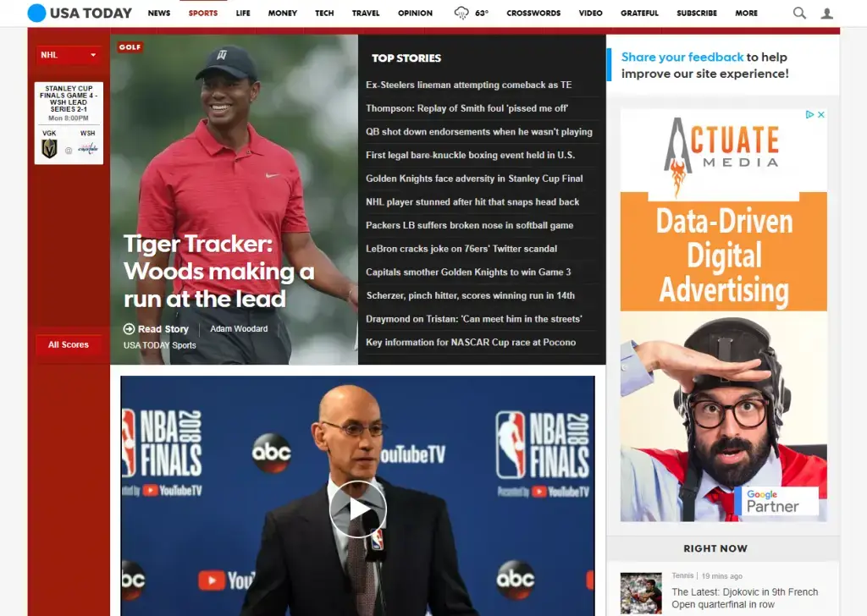Go to the TRAVEL section
This screenshot has height=616, width=867.
click(x=366, y=13)
